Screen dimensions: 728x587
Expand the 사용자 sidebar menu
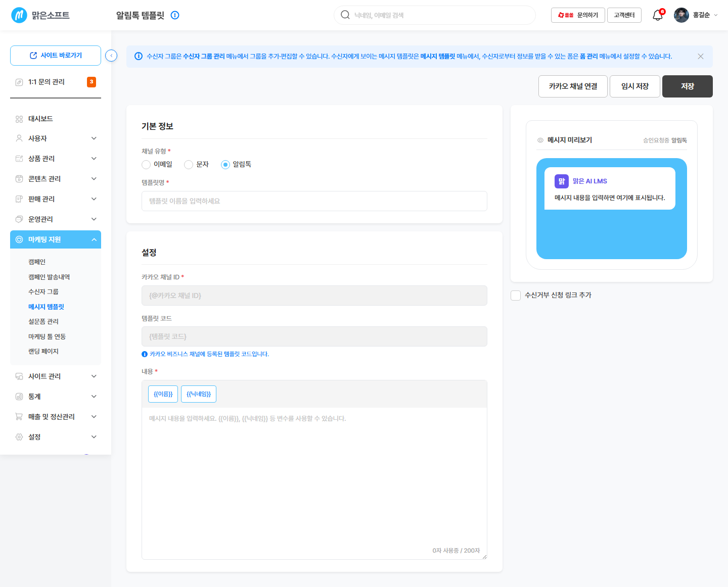click(56, 138)
